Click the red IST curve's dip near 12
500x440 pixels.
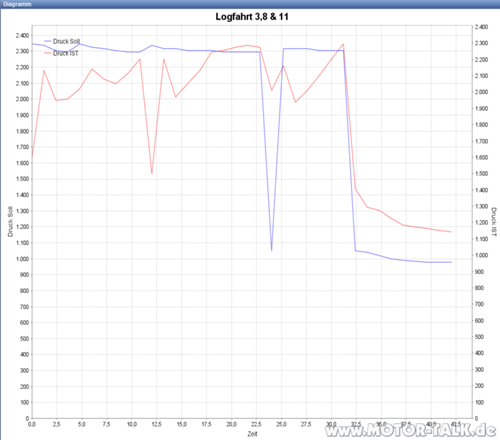pos(152,173)
